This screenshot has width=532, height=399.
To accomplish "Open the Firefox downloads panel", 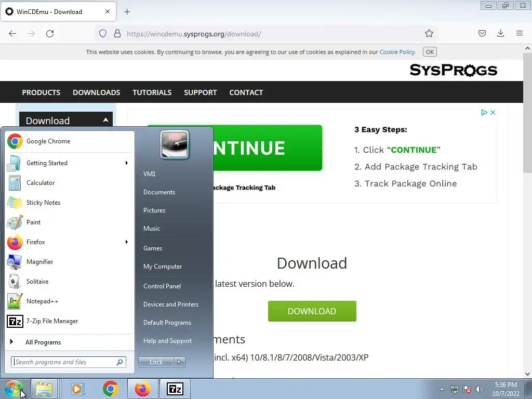I will click(x=500, y=33).
